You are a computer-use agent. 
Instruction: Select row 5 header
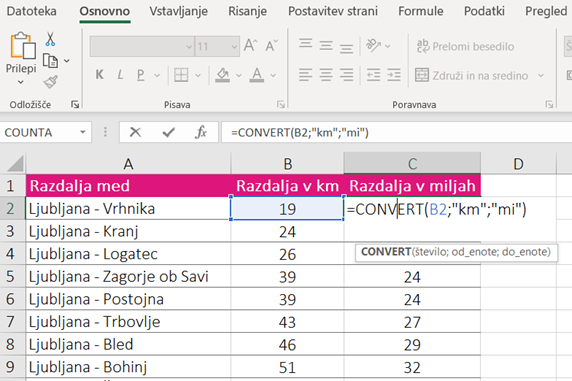coord(11,276)
